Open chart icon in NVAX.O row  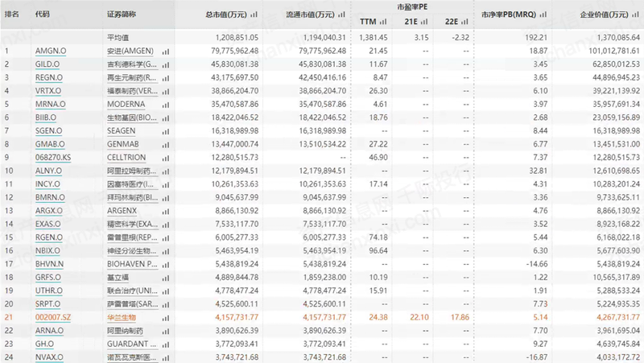tap(166, 358)
